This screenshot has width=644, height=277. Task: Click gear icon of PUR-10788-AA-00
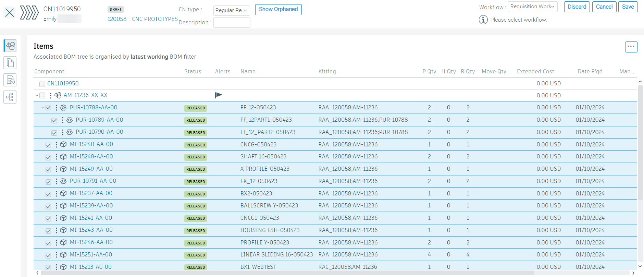[x=63, y=108]
